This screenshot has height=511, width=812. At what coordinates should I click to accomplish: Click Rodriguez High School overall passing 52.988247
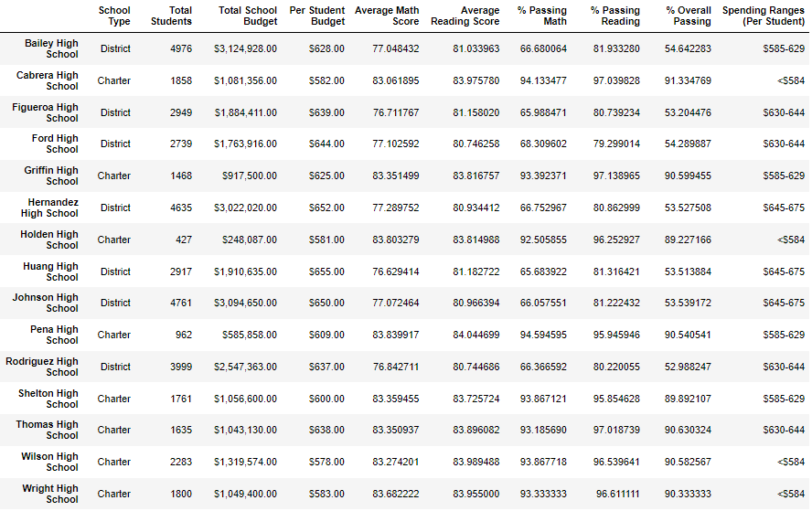click(688, 367)
